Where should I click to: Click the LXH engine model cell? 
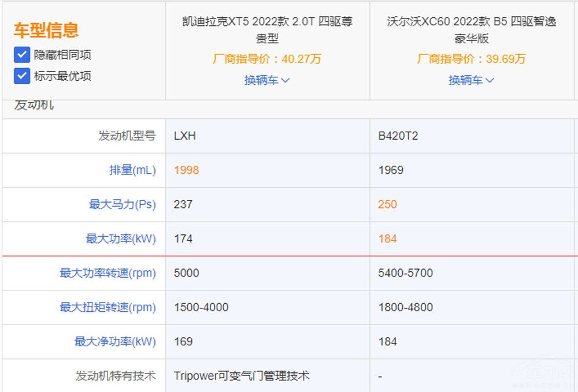(x=186, y=136)
